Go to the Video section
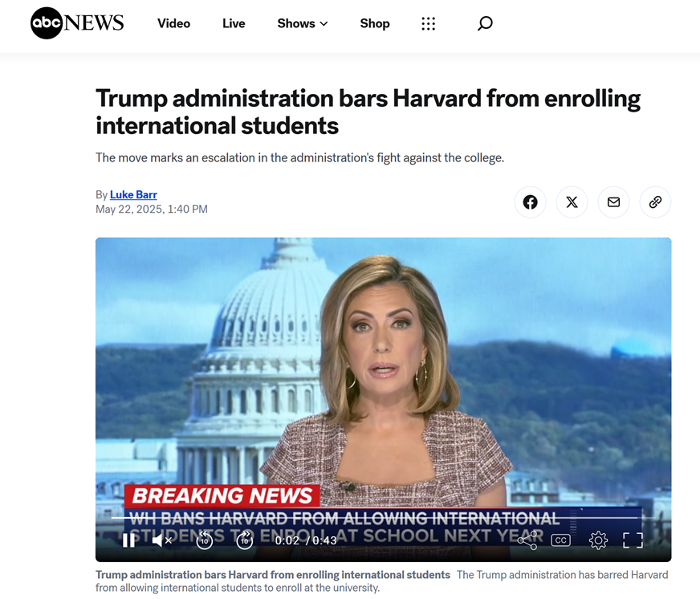 [x=173, y=23]
